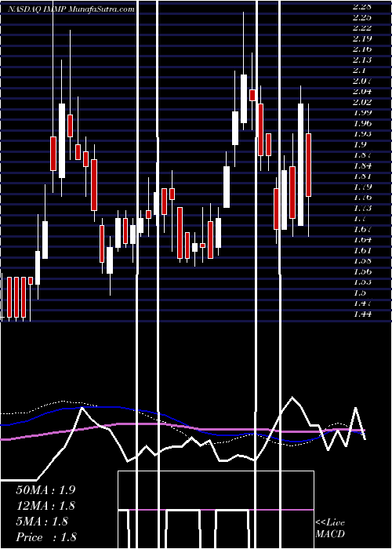Select the 1.84 price axis label

362,165
